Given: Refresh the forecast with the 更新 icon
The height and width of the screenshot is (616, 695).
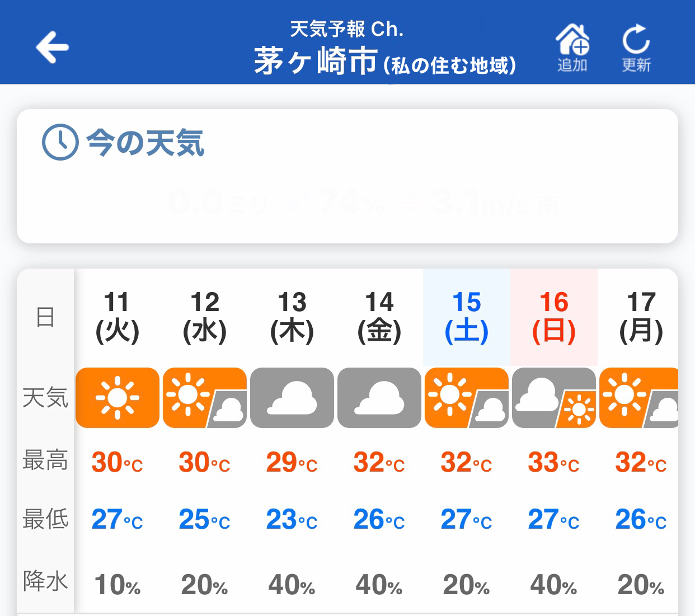Looking at the screenshot, I should click(x=636, y=48).
